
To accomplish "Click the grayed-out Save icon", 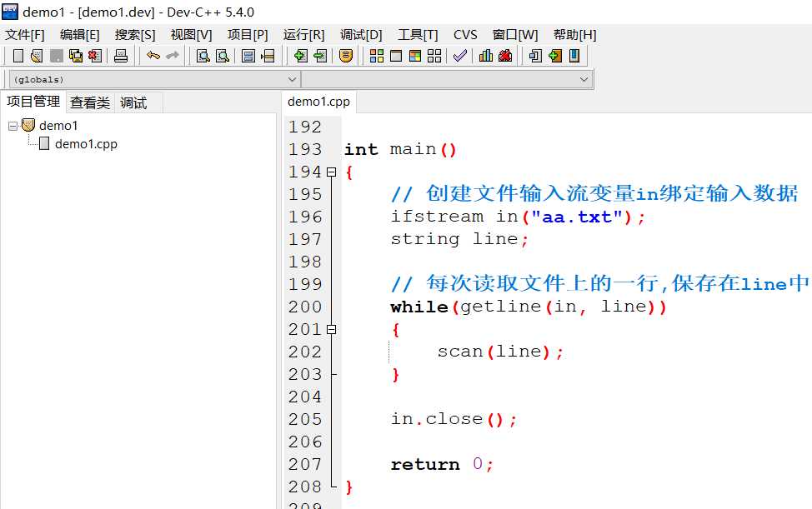I will [57, 56].
